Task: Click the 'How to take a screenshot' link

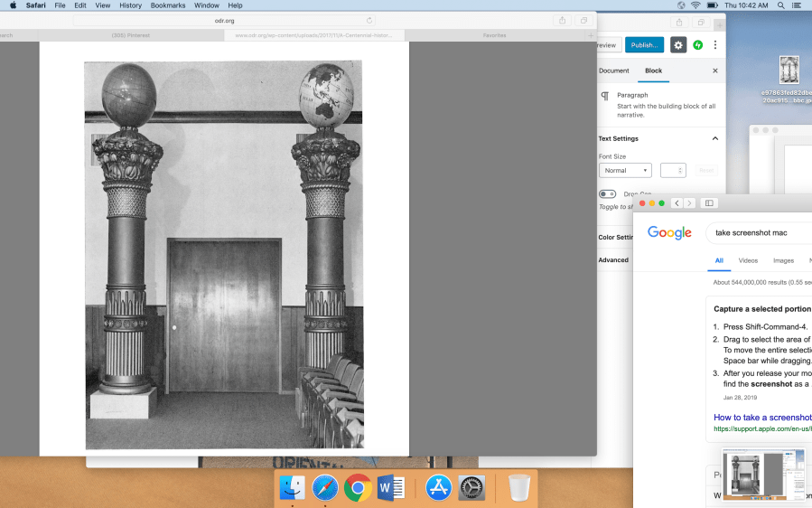Action: [762, 418]
